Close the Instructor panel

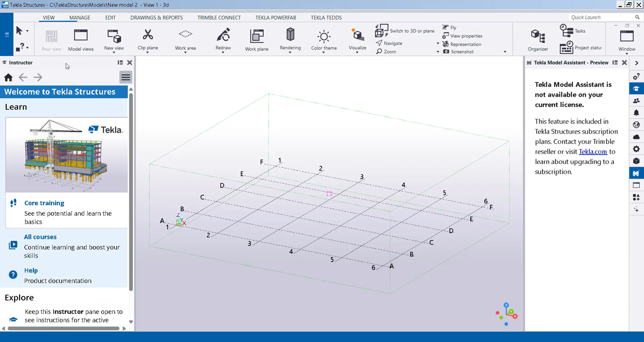click(129, 62)
